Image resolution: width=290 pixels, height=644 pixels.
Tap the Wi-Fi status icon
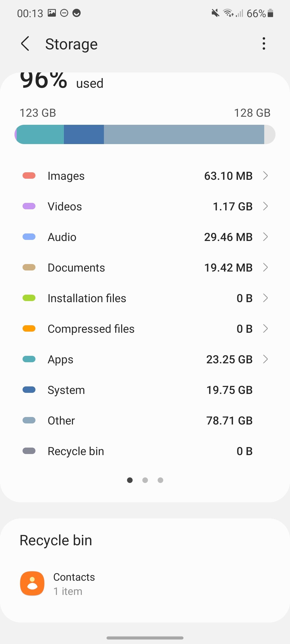click(228, 13)
